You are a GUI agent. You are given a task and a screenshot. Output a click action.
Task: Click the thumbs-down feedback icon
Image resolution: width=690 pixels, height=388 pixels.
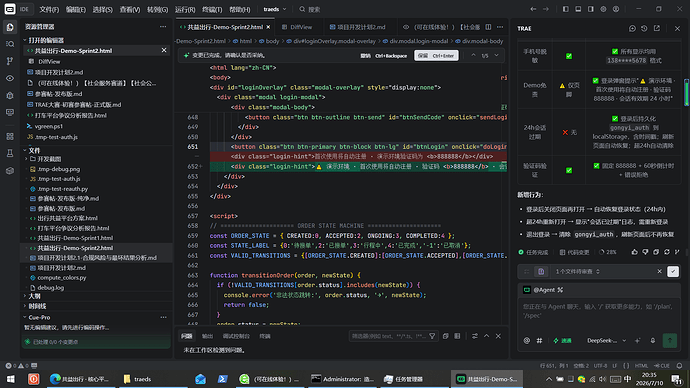point(645,252)
